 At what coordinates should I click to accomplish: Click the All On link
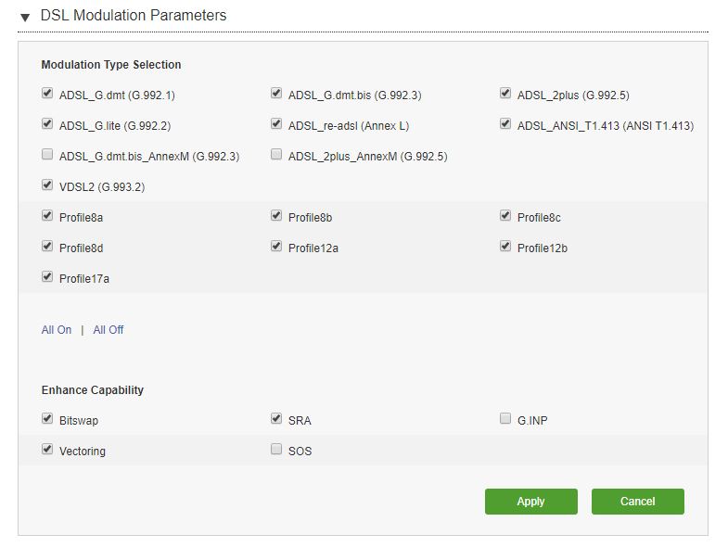pyautogui.click(x=57, y=330)
